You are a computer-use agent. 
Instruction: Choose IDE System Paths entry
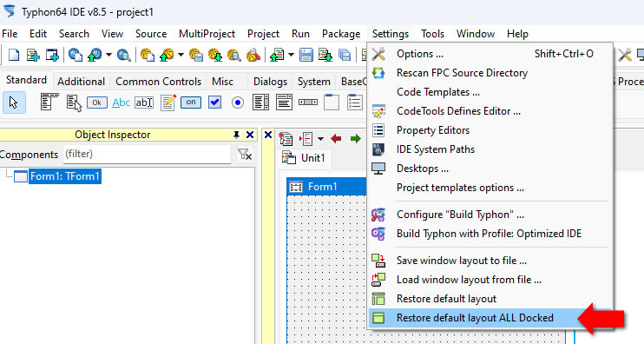(490, 149)
